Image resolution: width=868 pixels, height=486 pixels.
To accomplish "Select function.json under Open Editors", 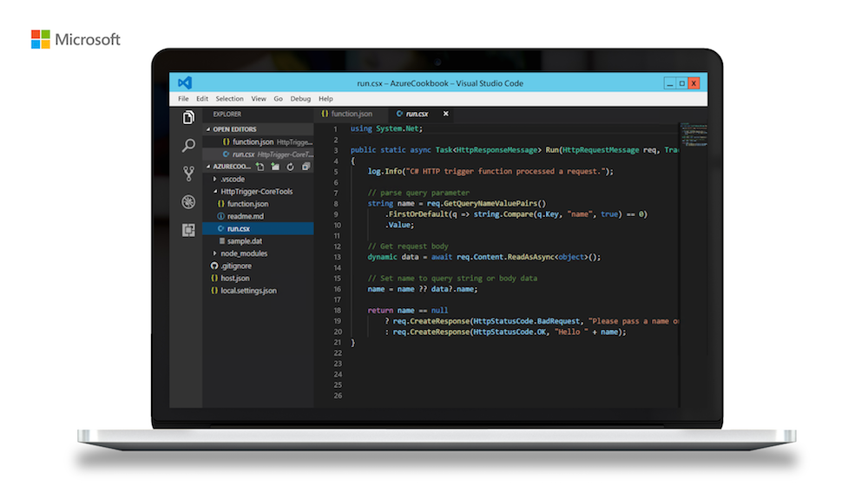I will pyautogui.click(x=259, y=142).
